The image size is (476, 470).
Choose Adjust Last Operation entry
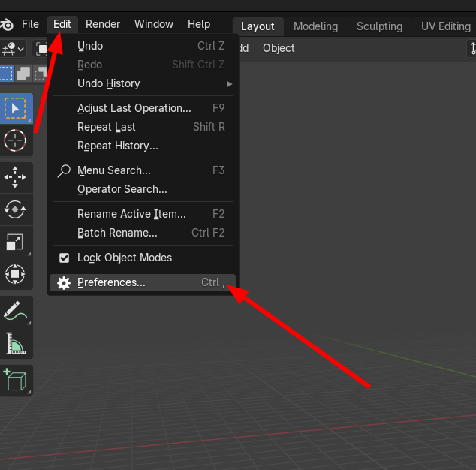143,108
